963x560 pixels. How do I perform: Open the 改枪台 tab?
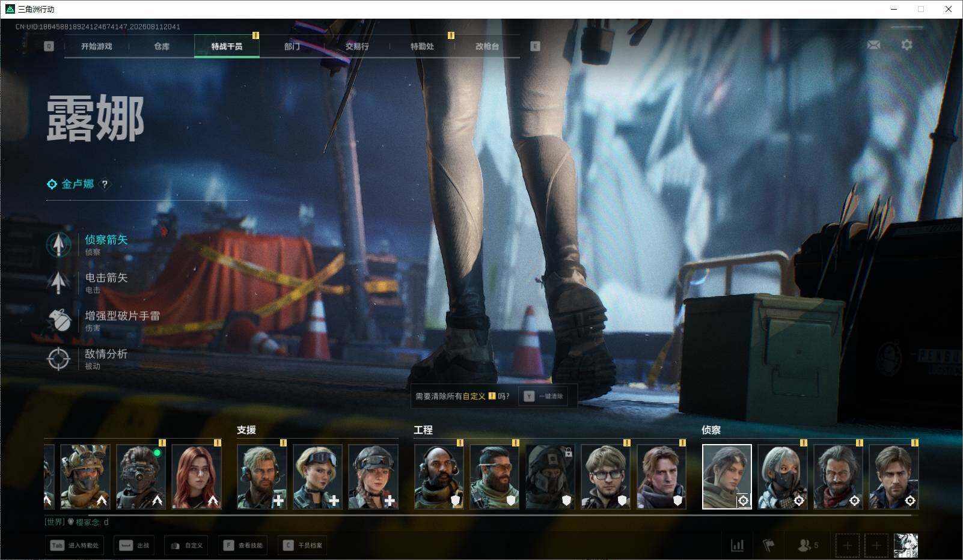click(487, 46)
